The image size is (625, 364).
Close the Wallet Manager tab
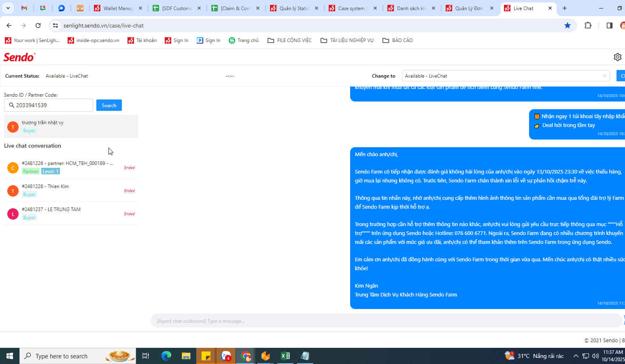tap(140, 8)
